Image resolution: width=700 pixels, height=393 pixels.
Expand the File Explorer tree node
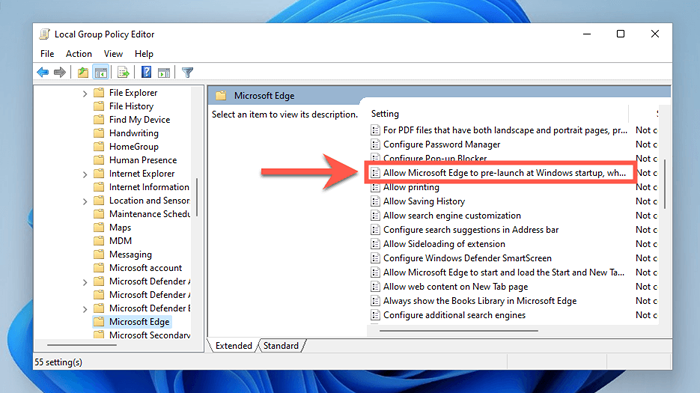coord(85,93)
